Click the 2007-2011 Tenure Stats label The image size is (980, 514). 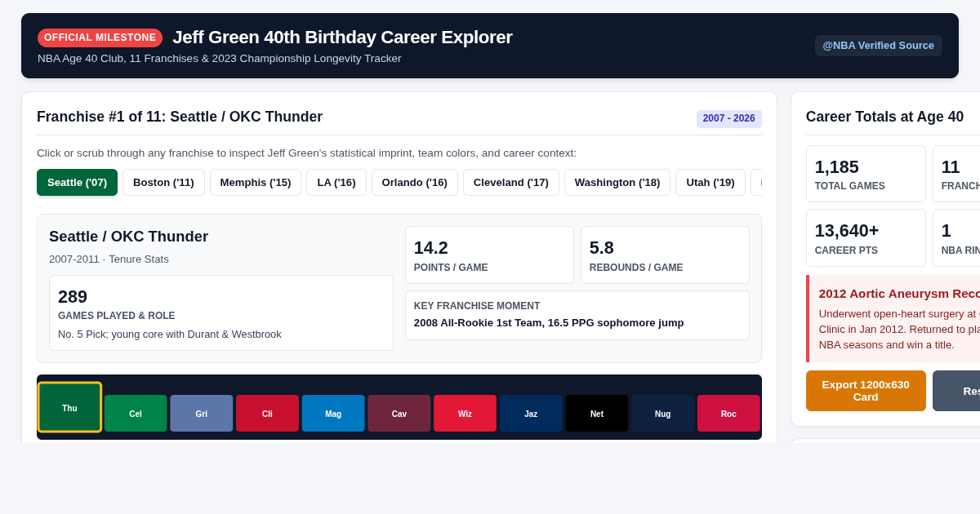coord(109,259)
